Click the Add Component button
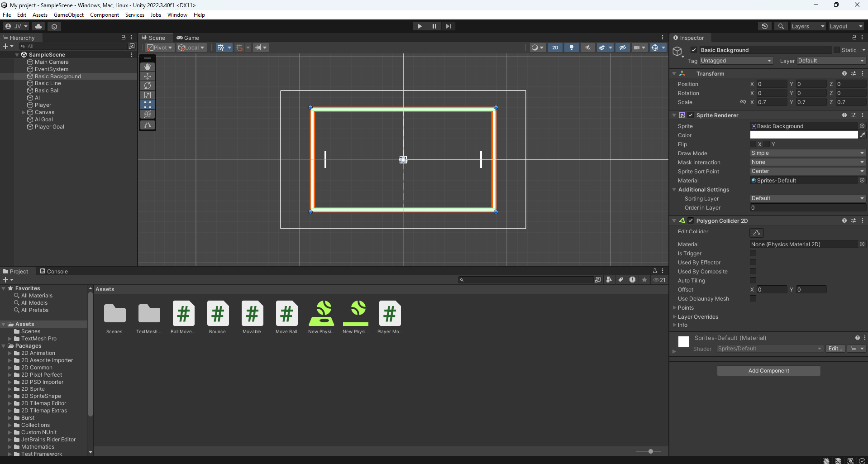868x464 pixels. coord(768,370)
